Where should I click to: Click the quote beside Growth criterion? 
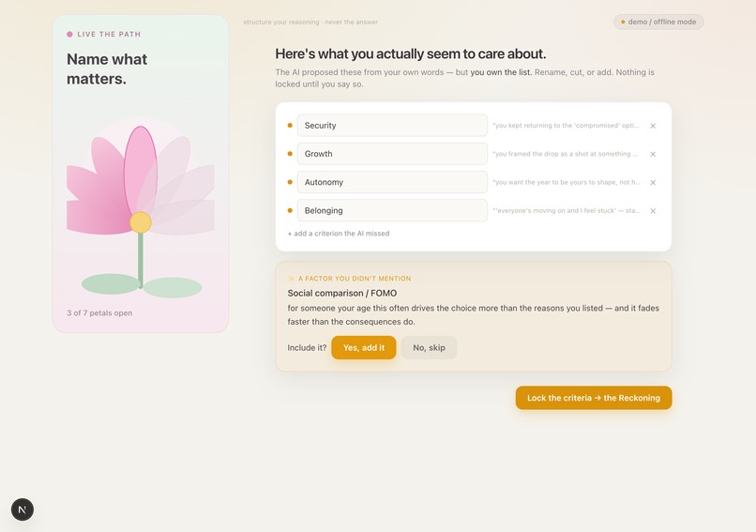click(x=565, y=154)
